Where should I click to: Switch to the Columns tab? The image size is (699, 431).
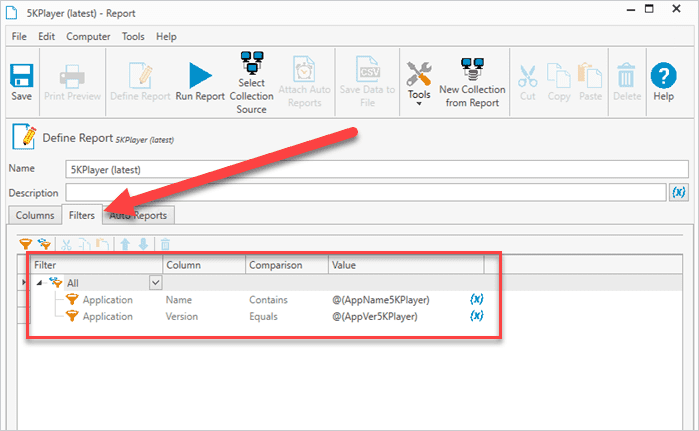[x=35, y=215]
